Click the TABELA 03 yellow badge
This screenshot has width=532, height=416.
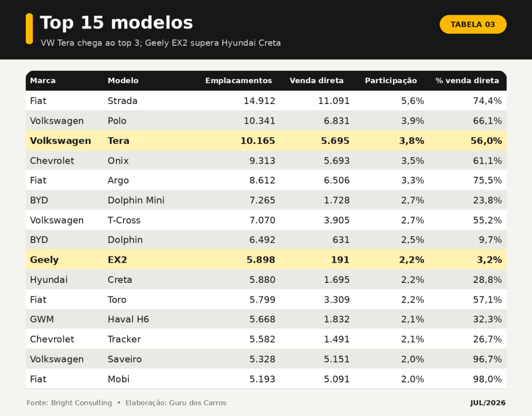pos(473,24)
